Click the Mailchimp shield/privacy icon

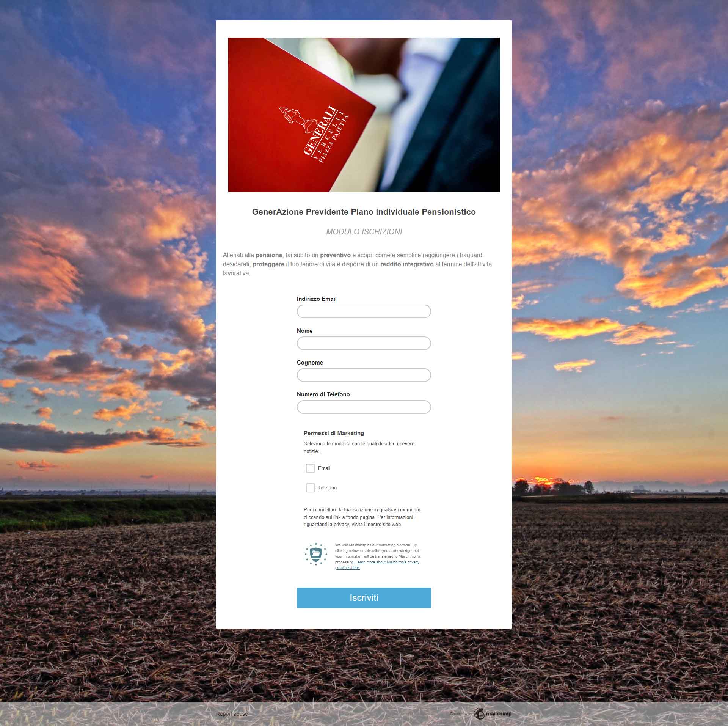coord(317,555)
